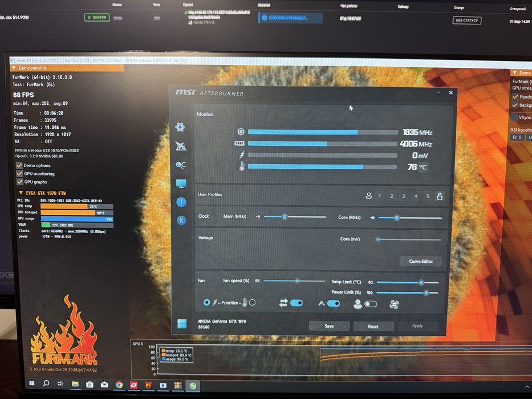Open File Explorer from taskbar
The image size is (532, 399).
coord(75,384)
